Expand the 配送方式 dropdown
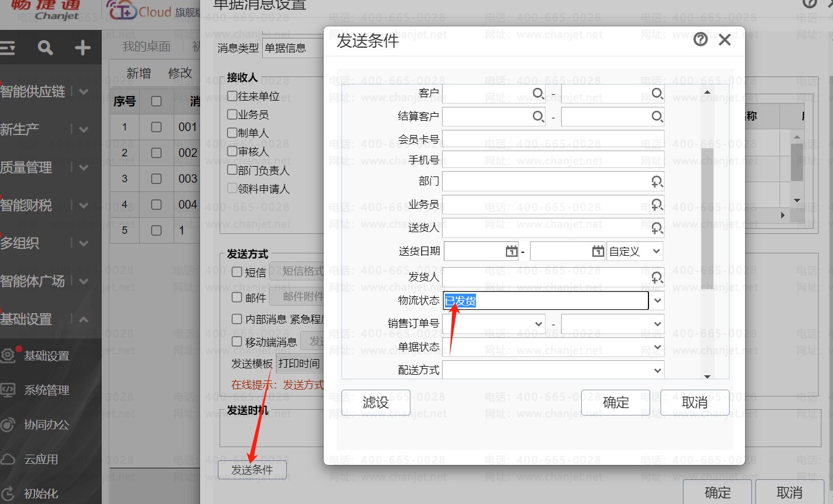Screen dimensions: 833x504 point(658,371)
